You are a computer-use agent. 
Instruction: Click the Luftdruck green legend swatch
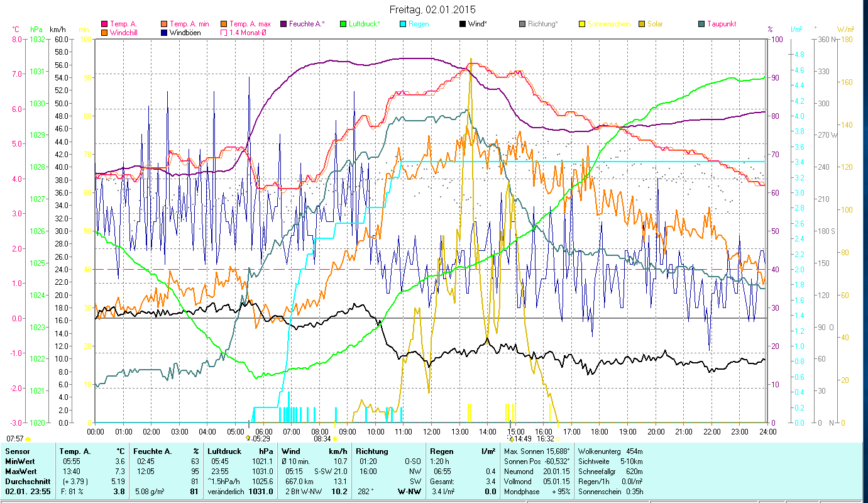coord(343,24)
